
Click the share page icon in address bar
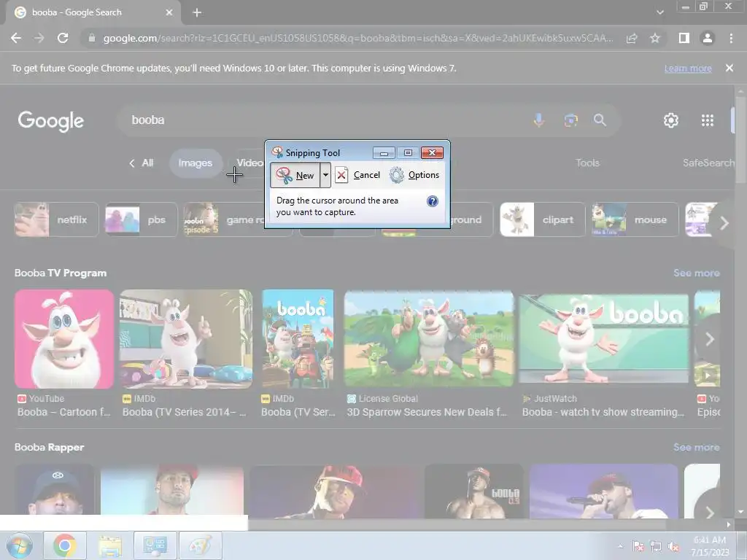pyautogui.click(x=632, y=38)
